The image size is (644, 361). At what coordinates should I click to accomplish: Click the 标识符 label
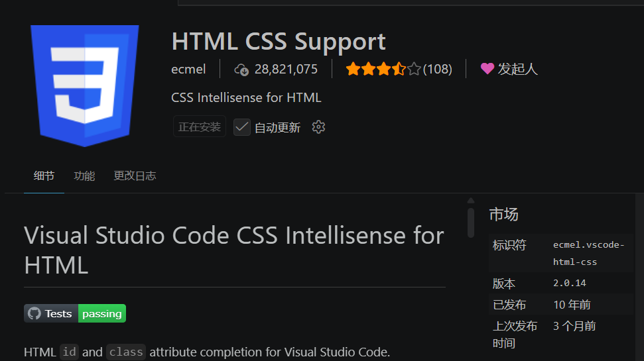pos(509,245)
